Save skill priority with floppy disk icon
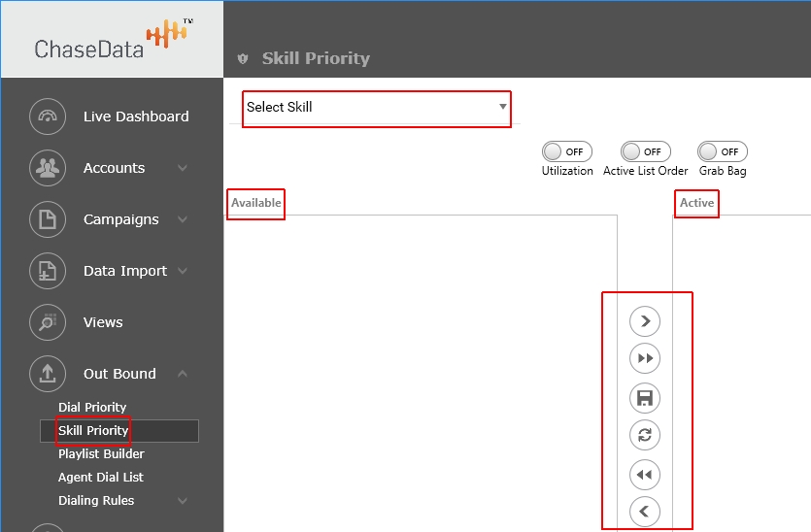This screenshot has height=532, width=811. click(645, 398)
